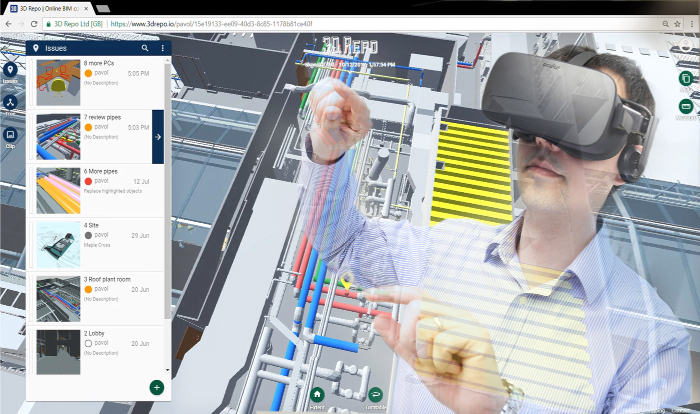The width and height of the screenshot is (700, 414).
Task: Open the Chrome menu button
Action: (689, 23)
